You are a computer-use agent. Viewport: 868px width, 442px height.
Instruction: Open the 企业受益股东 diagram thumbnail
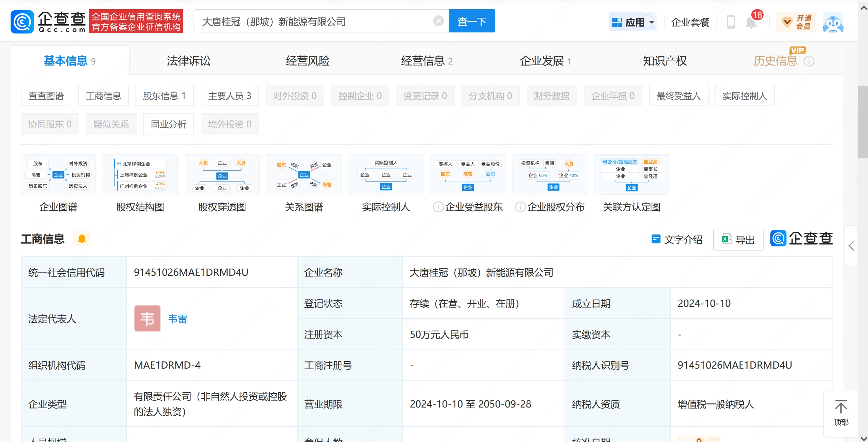coord(468,175)
